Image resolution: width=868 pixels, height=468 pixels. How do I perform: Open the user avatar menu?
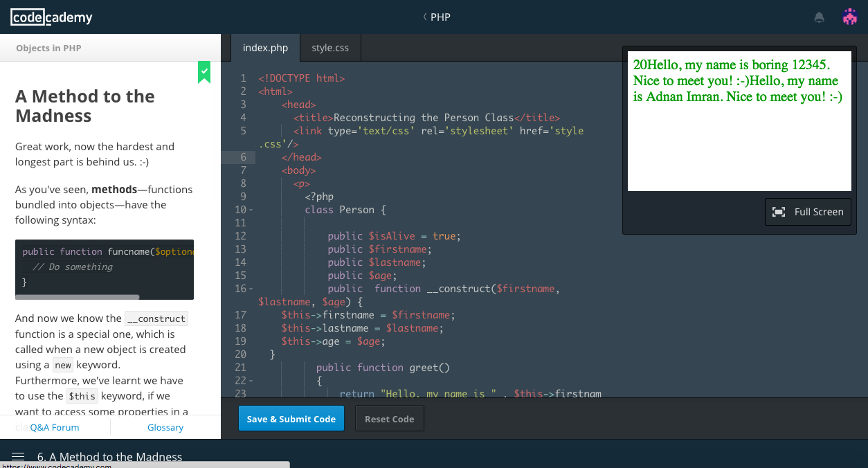[x=850, y=17]
